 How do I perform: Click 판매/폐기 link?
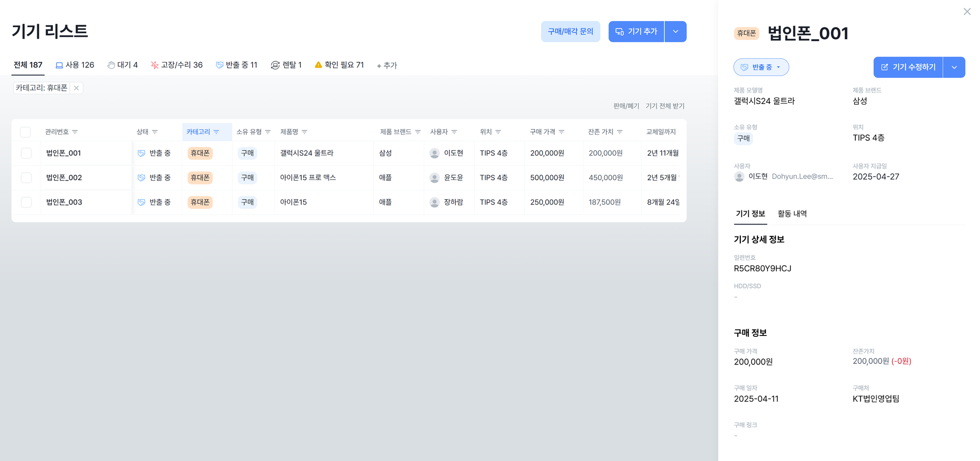click(x=626, y=106)
